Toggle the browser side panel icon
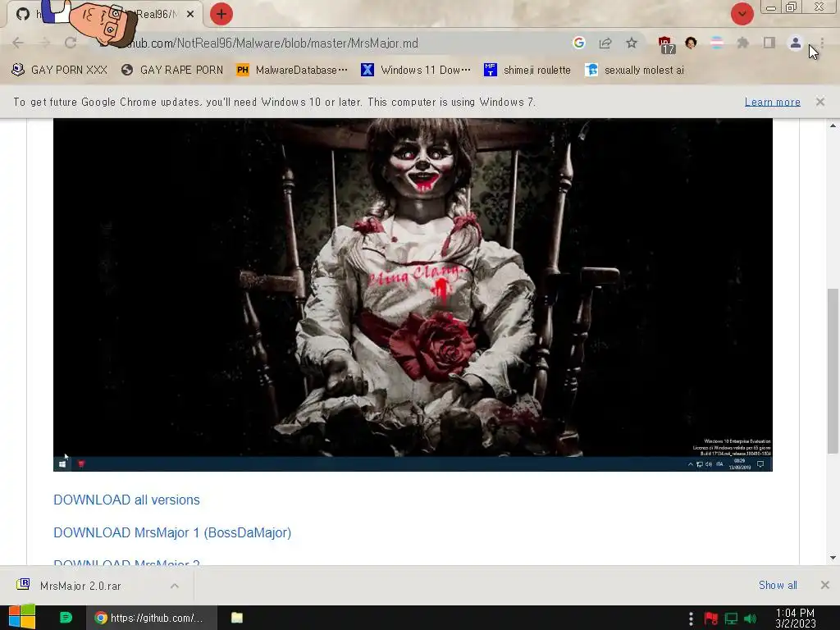Viewport: 840px width, 630px height. (769, 43)
